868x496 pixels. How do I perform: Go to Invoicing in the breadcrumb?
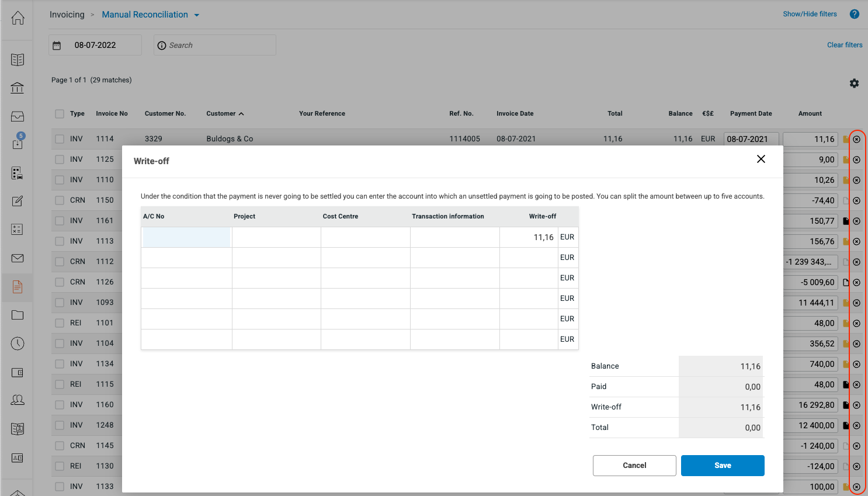pyautogui.click(x=67, y=15)
